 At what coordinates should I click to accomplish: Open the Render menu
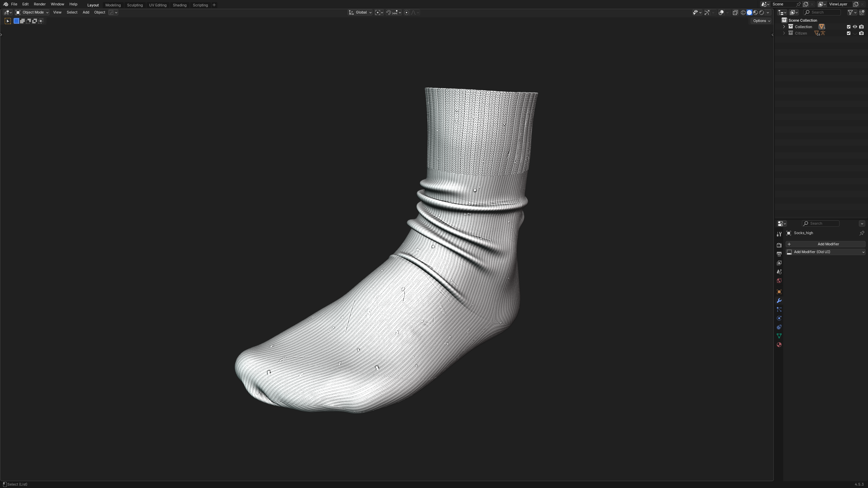pyautogui.click(x=40, y=4)
